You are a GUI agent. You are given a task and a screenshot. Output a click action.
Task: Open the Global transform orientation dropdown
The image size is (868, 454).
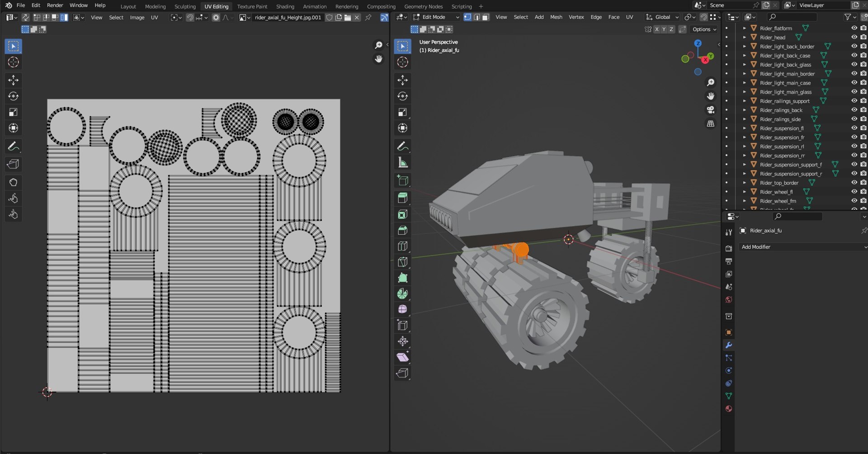(x=662, y=17)
